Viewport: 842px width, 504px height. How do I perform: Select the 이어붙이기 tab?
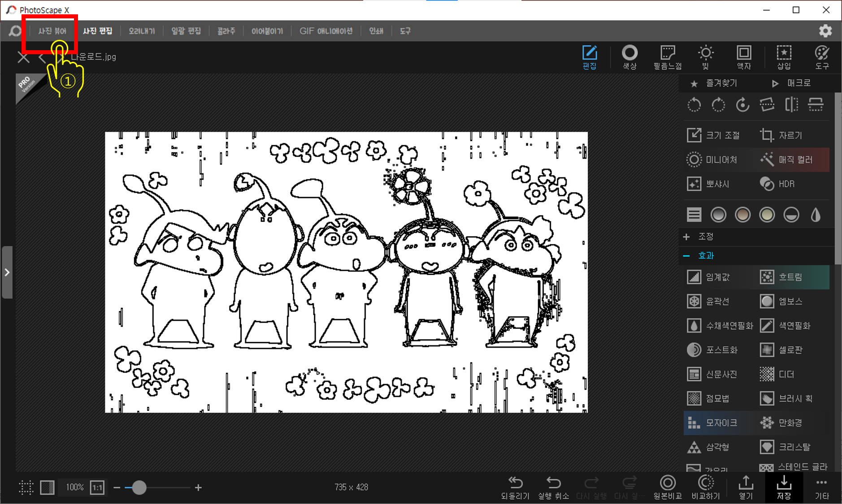click(x=267, y=31)
